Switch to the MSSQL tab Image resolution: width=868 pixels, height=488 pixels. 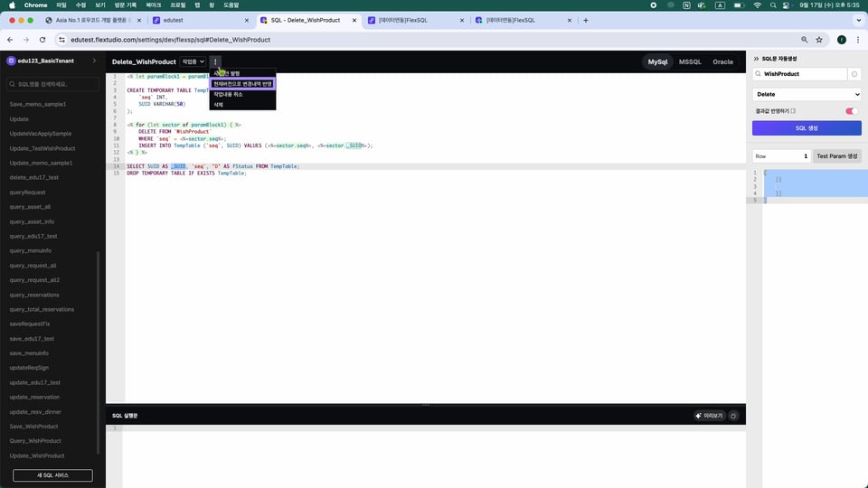pos(690,62)
